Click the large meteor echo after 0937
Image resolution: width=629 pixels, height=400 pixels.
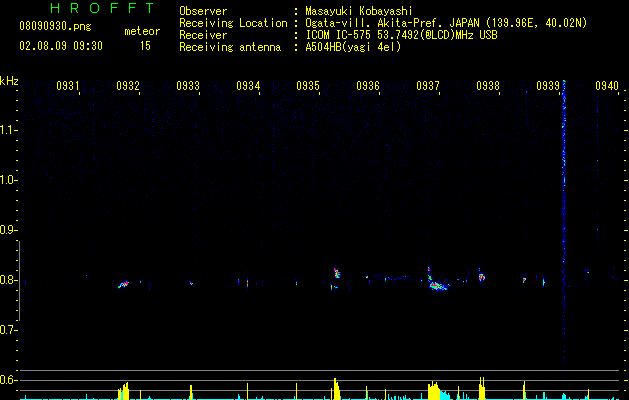[436, 281]
